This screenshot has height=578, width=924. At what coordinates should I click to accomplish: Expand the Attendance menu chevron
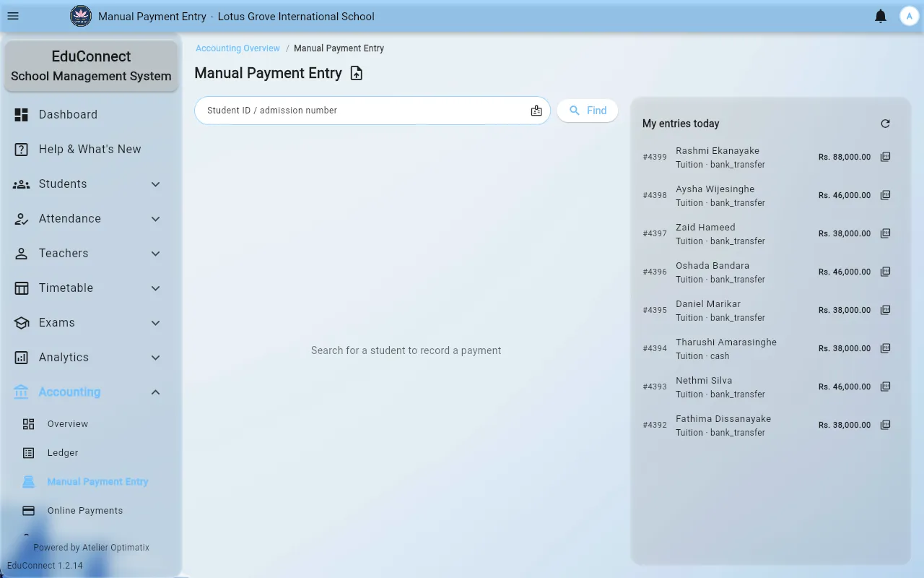pyautogui.click(x=155, y=219)
